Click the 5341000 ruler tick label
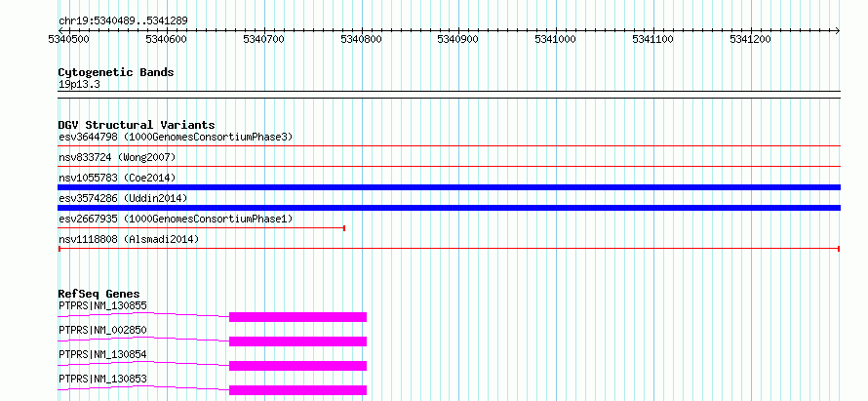 click(x=555, y=39)
